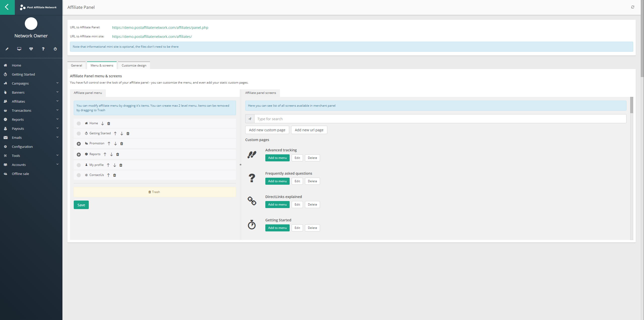This screenshot has height=320, width=644.
Task: Select the monitor icon in the sidebar header
Action: [19, 49]
